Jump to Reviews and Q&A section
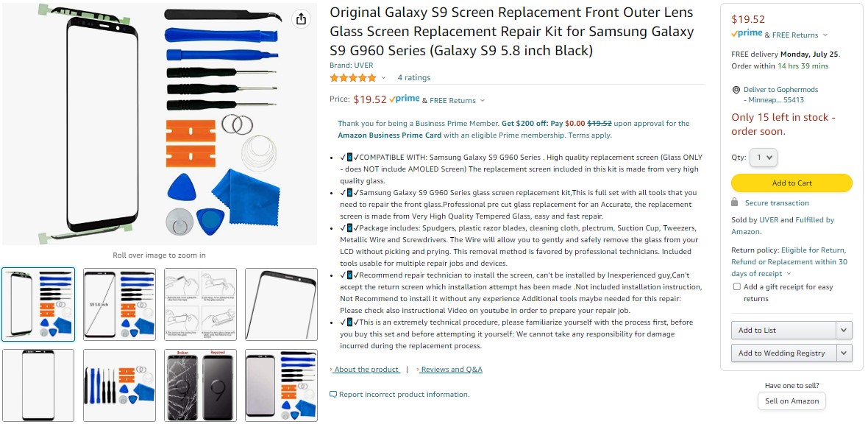The width and height of the screenshot is (868, 430). pyautogui.click(x=450, y=370)
